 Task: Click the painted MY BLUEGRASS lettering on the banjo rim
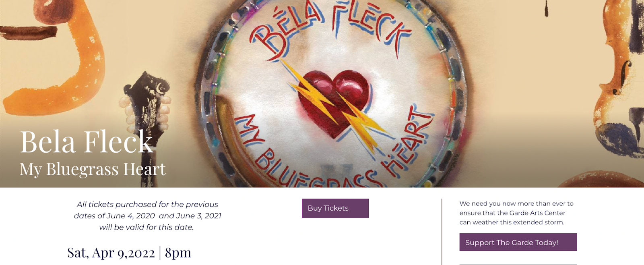tap(306, 155)
